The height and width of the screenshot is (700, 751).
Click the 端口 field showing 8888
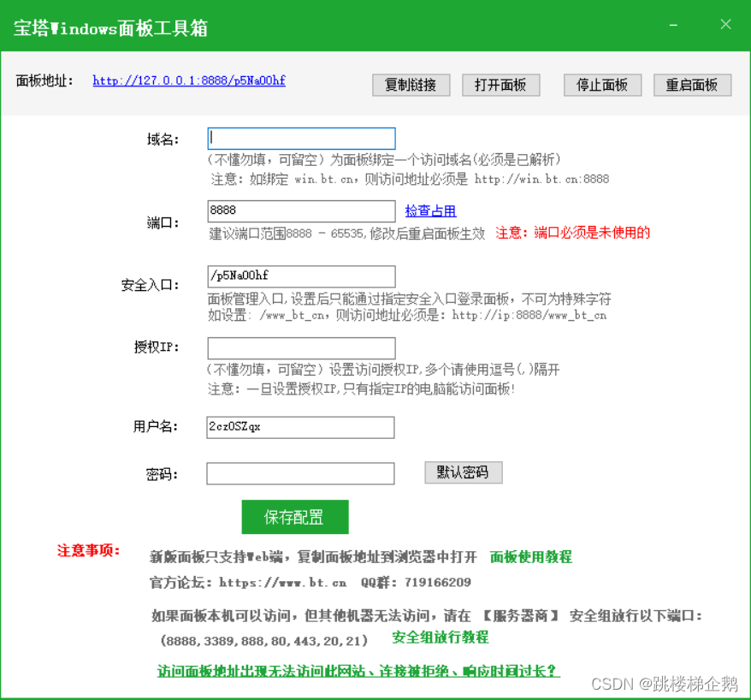[x=301, y=211]
